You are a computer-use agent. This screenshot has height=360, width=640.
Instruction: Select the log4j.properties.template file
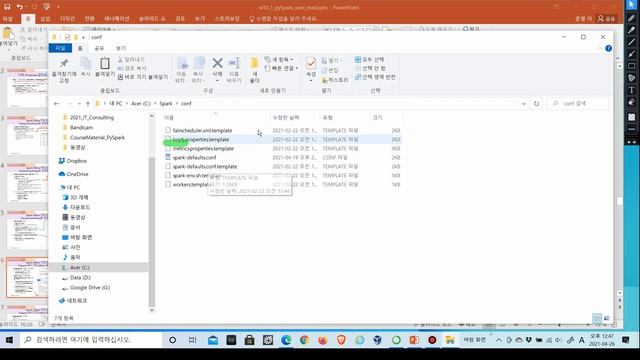(x=201, y=140)
